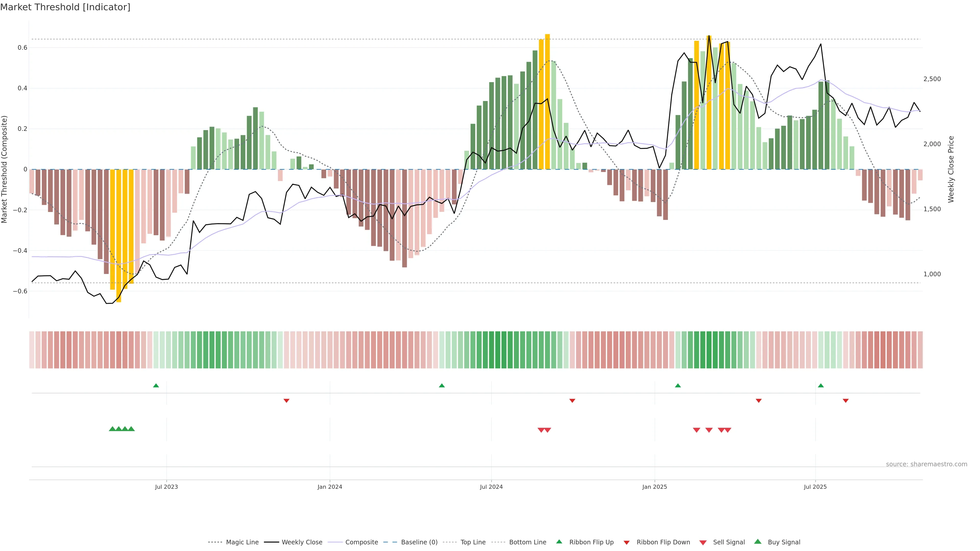This screenshot has height=551, width=980.
Task: Click the Market Threshold [Indicator] title
Action: (x=65, y=7)
